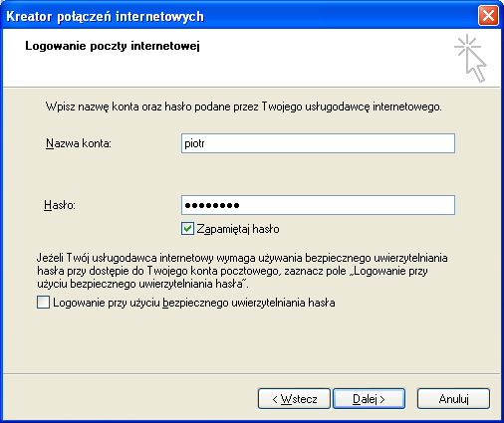504x423 pixels.
Task: Focus the Hasło password field
Action: (318, 205)
